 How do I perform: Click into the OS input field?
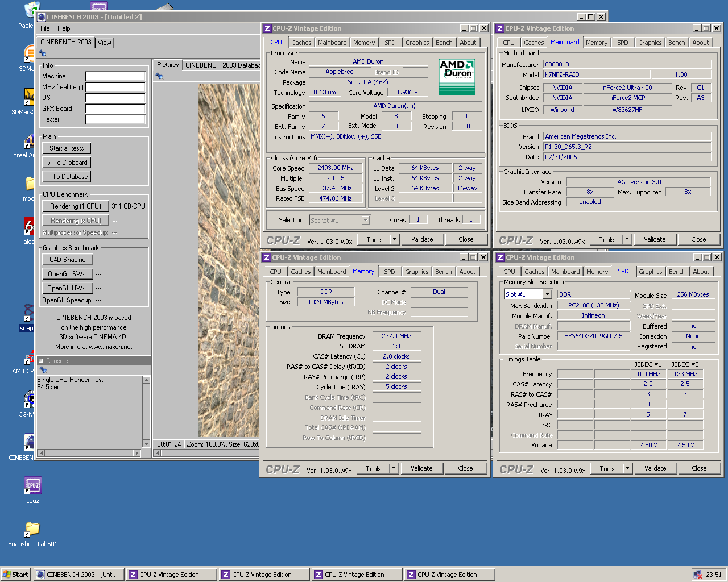115,98
